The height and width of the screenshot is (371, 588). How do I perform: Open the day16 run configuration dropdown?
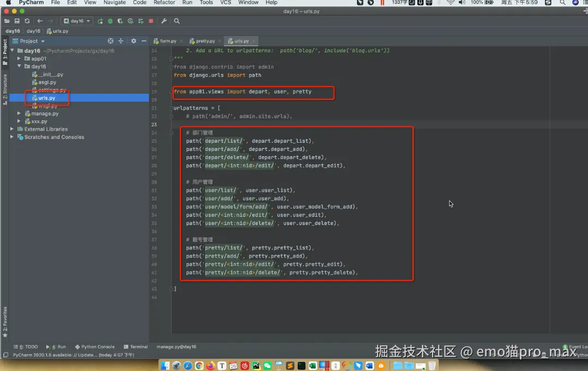click(x=77, y=21)
